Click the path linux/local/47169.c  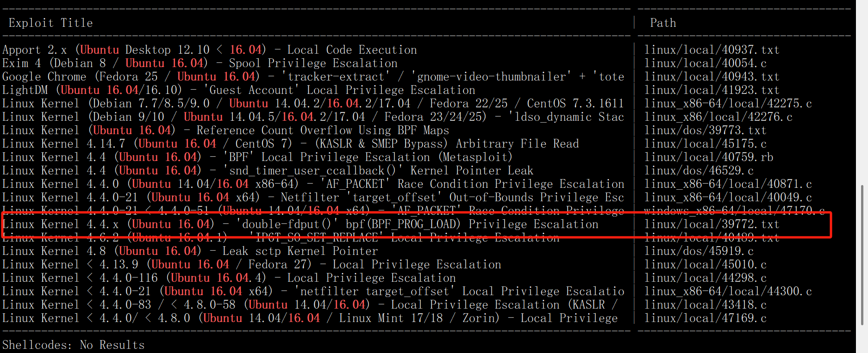click(x=706, y=318)
